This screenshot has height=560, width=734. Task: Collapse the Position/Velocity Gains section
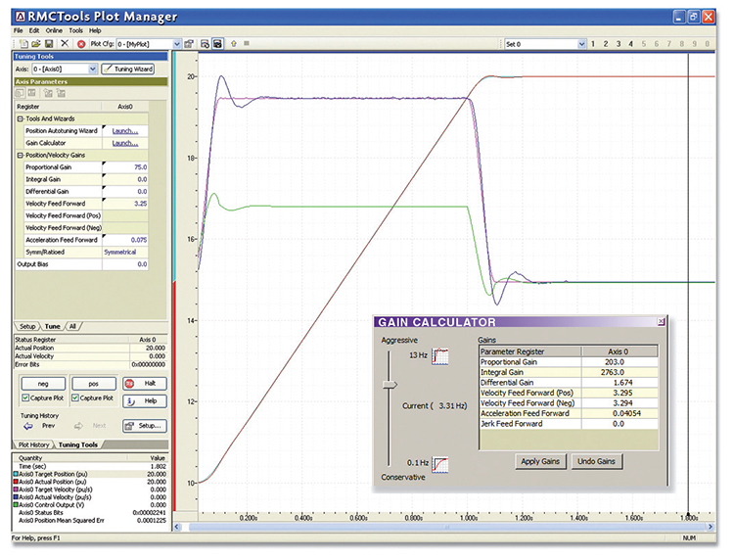pos(19,156)
